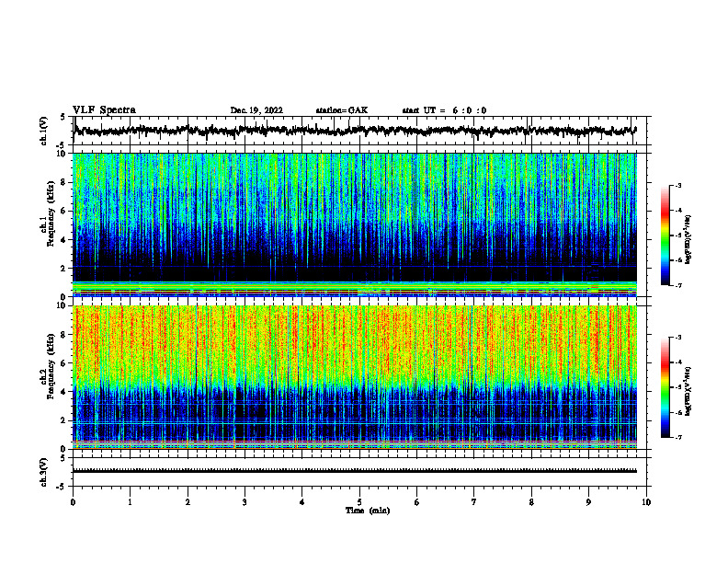The image size is (728, 563).
Task: Click the "6" tick label on Time axis
Action: pyautogui.click(x=417, y=501)
